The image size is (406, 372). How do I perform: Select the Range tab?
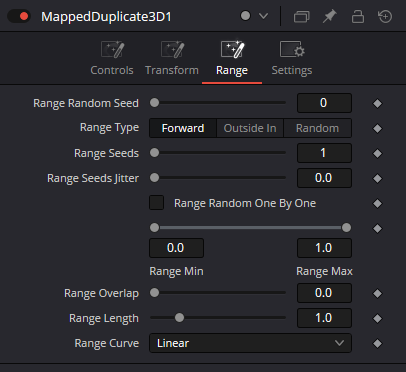pos(232,59)
